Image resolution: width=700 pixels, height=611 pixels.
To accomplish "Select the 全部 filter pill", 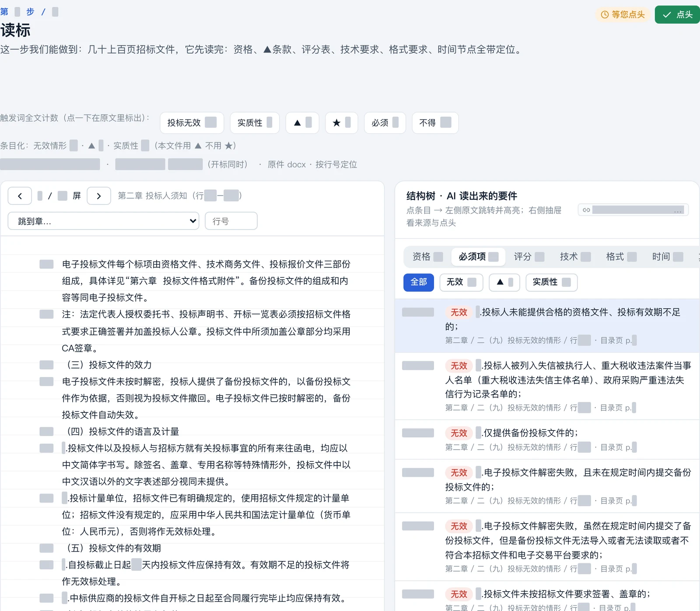I will (419, 283).
